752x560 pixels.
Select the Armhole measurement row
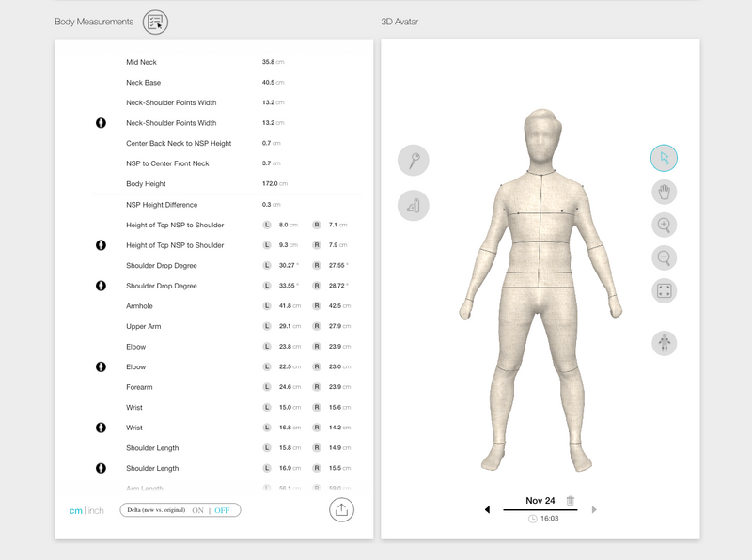coord(140,305)
